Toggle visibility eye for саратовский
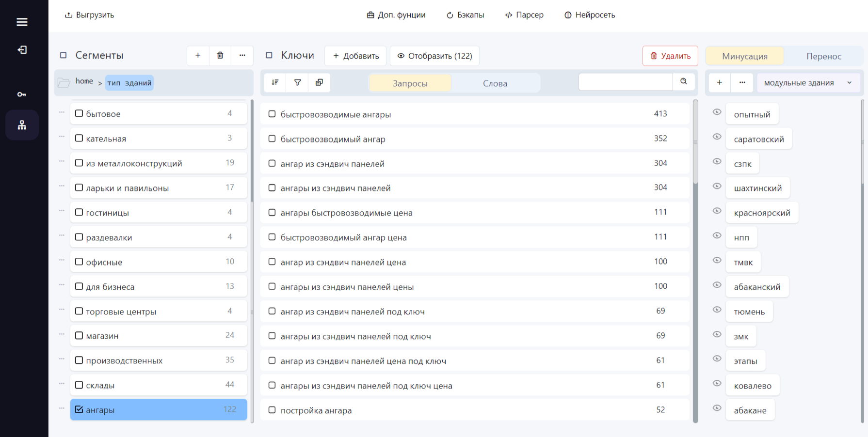The image size is (868, 437). click(x=717, y=137)
